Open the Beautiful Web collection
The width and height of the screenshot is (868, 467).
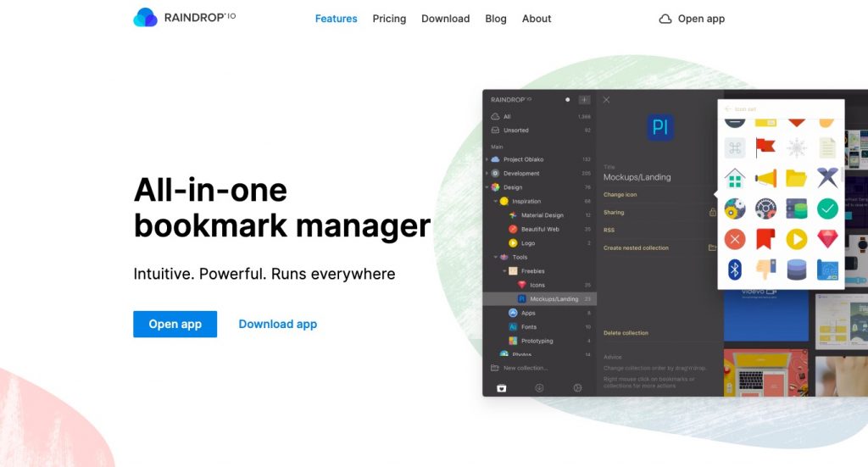[x=540, y=229]
